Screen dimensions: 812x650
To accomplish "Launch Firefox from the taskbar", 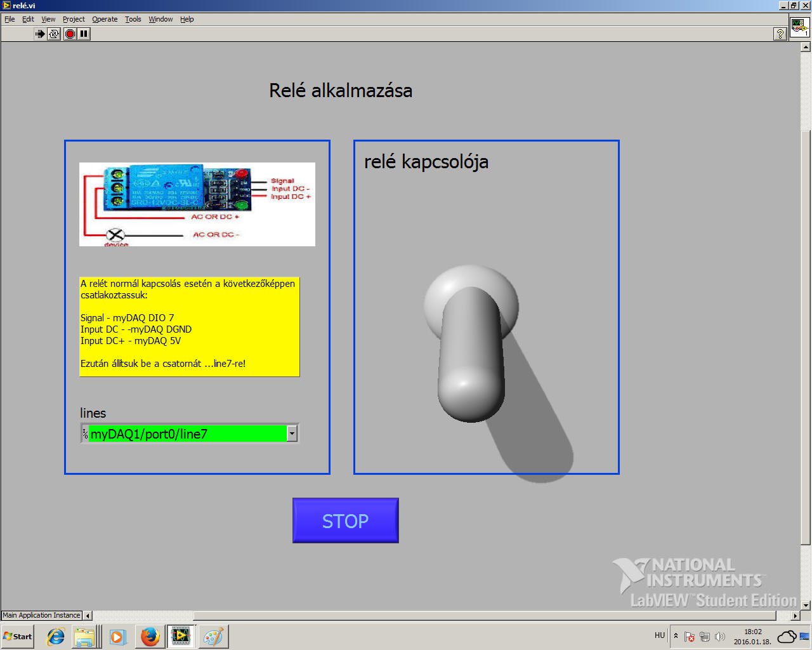I will click(150, 636).
